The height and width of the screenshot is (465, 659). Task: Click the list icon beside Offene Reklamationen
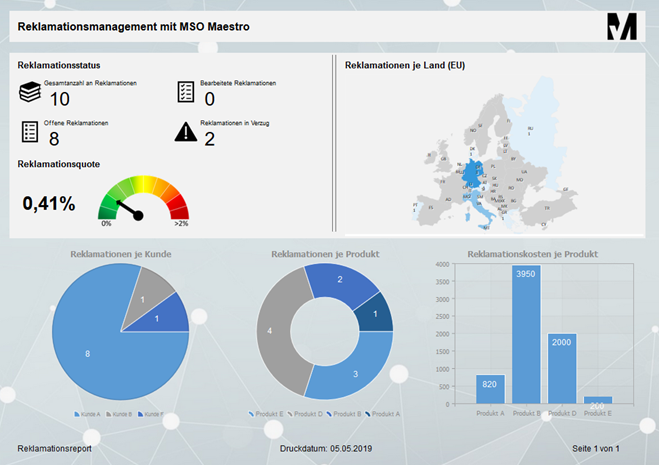(30, 132)
